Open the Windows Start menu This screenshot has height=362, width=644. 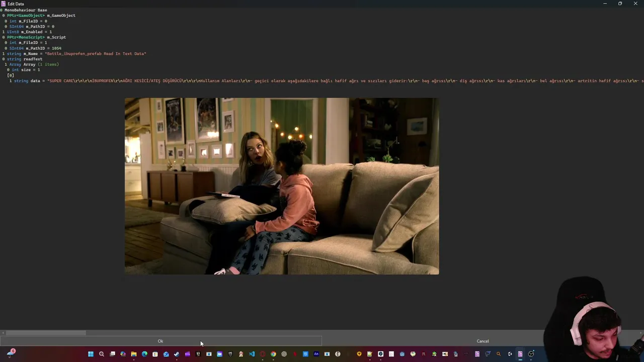tap(91, 354)
